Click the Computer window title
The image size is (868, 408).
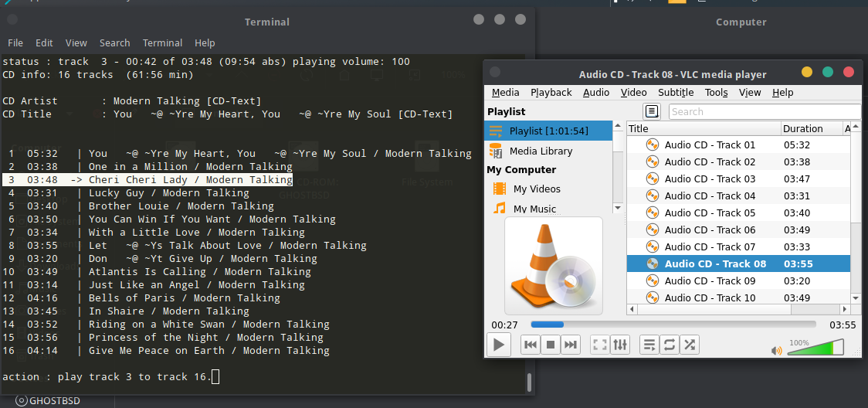(x=741, y=22)
